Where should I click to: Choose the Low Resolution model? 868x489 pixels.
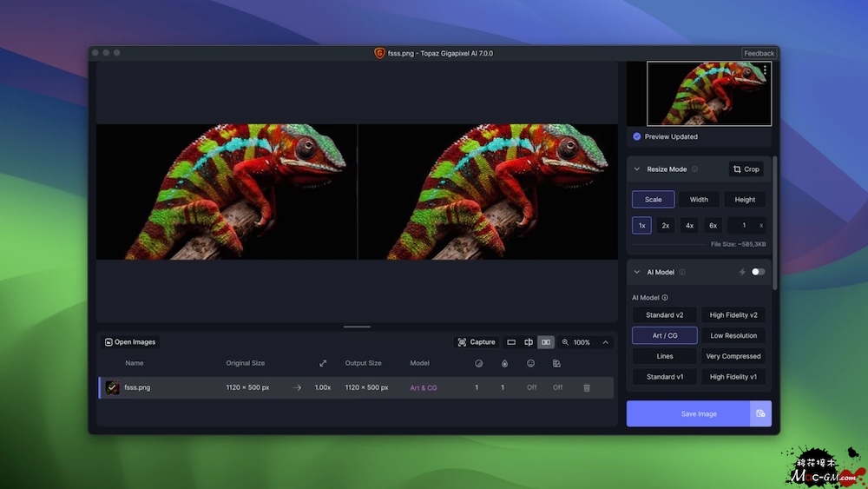tap(733, 335)
